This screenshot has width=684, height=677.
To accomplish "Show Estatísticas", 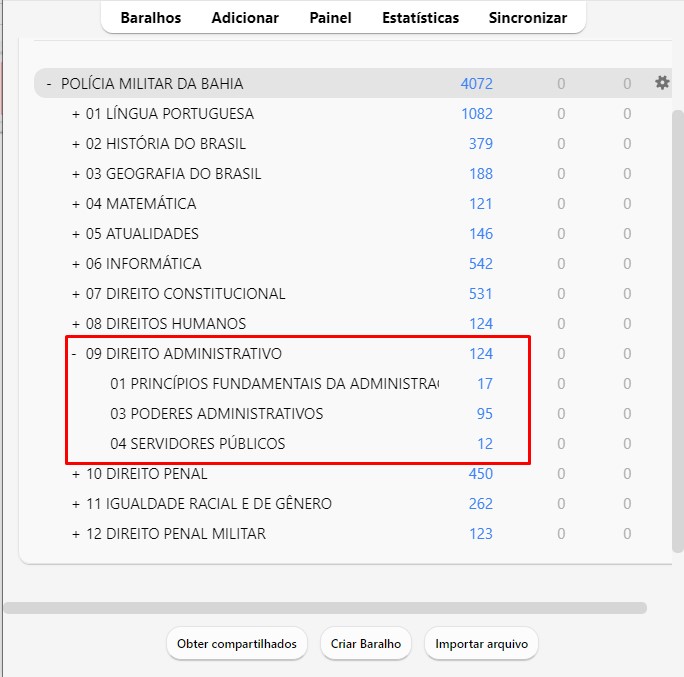I will coord(421,18).
